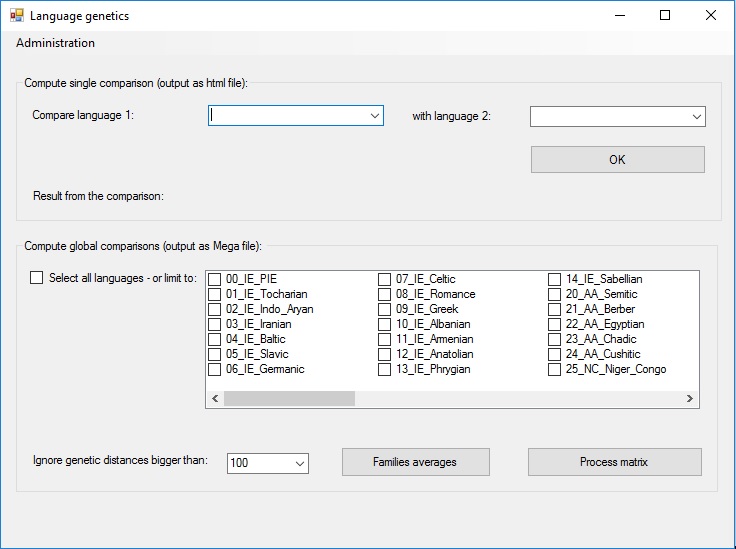Close the Language genetics window

point(711,15)
